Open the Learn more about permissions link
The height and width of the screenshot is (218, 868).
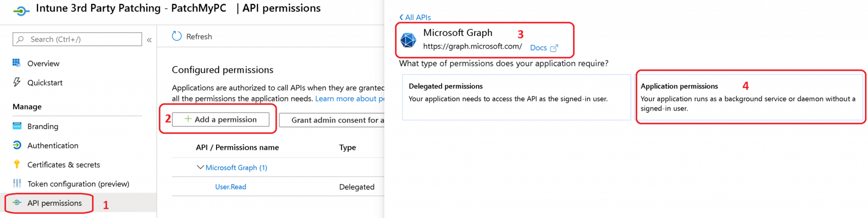click(x=349, y=98)
